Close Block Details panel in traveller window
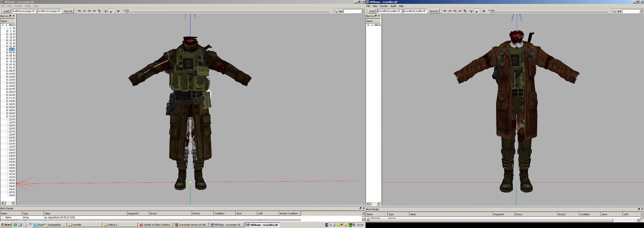644x228 pixels. click(x=642, y=209)
